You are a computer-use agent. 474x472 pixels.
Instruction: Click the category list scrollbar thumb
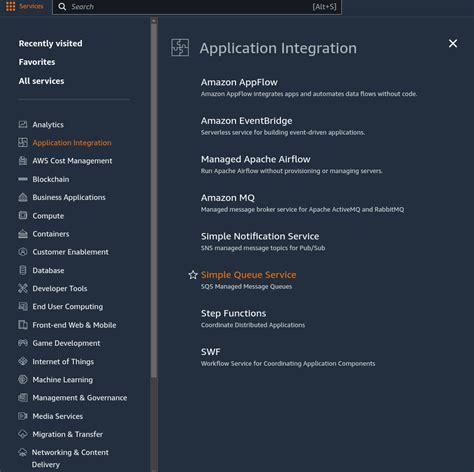click(154, 200)
